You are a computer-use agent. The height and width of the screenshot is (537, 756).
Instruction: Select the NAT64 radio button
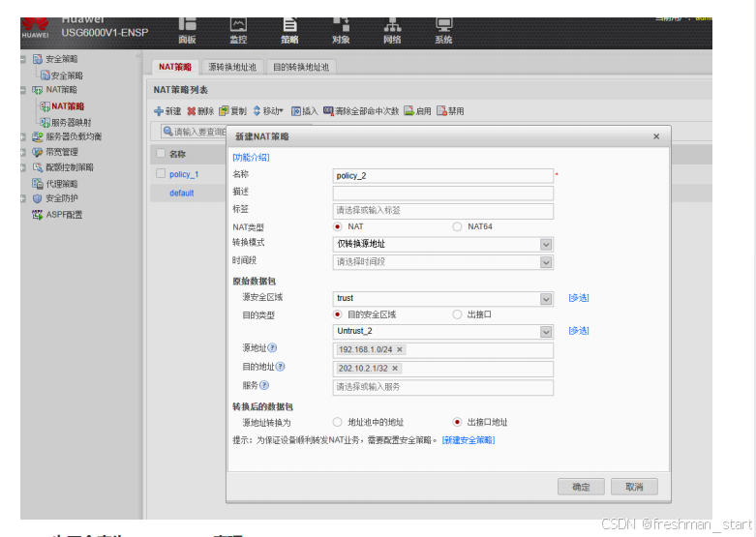click(457, 226)
